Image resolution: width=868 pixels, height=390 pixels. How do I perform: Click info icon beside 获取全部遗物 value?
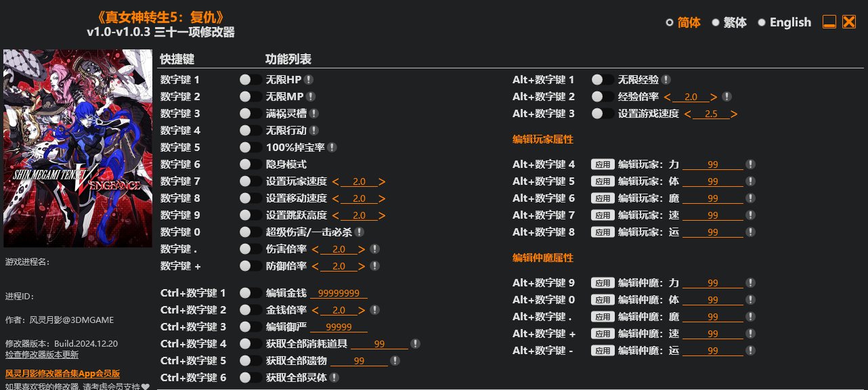395,361
